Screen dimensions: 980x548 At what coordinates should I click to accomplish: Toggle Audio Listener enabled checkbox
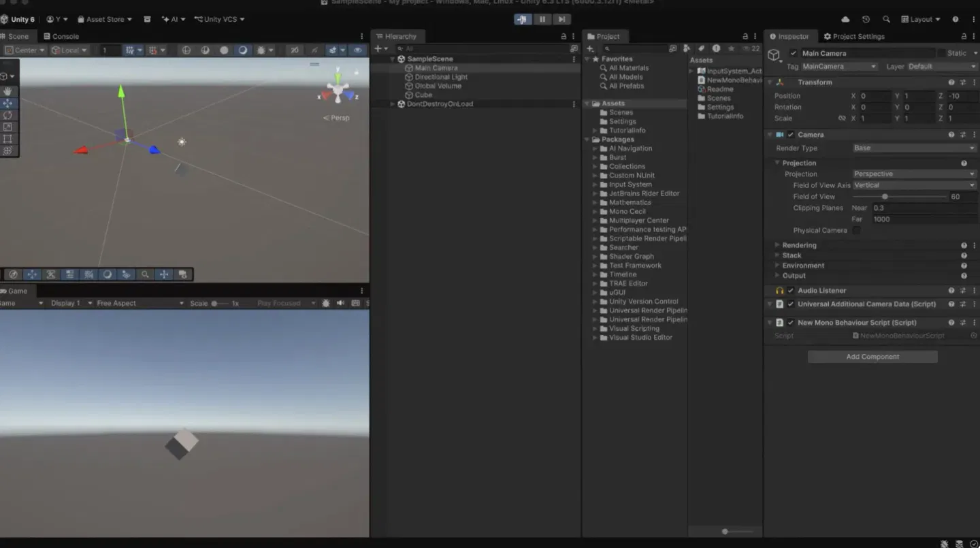[x=791, y=291]
